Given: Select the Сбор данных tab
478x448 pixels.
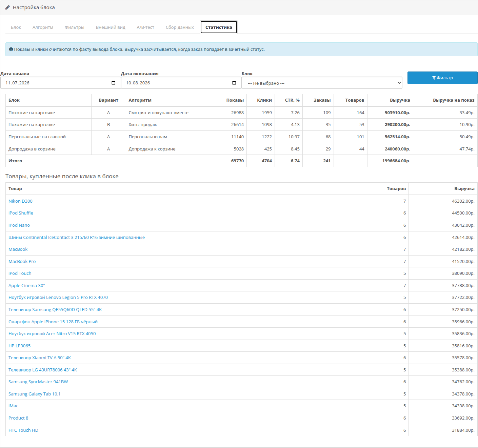Looking at the screenshot, I should (x=180, y=27).
